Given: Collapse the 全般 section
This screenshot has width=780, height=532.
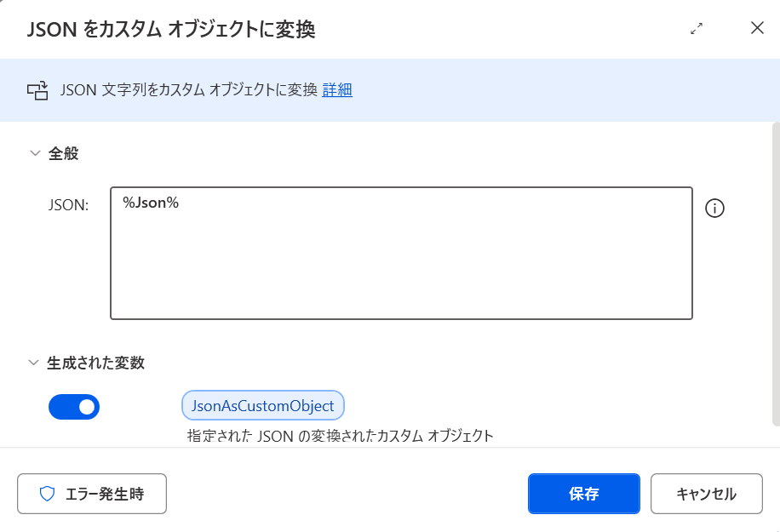Looking at the screenshot, I should tap(35, 153).
